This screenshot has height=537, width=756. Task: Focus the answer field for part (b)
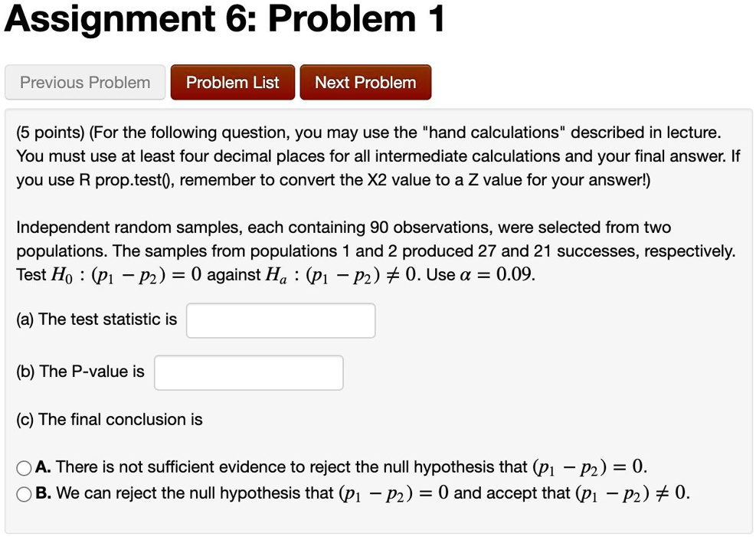pos(248,372)
